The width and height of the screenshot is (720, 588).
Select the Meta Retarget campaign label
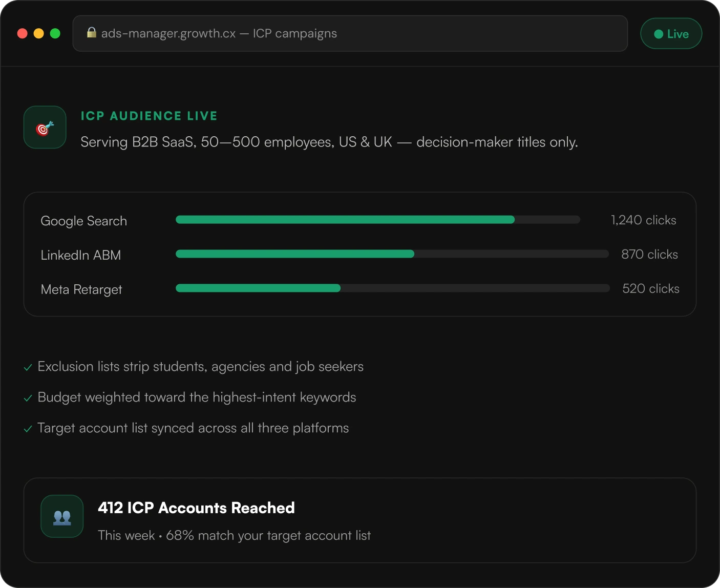[81, 289]
